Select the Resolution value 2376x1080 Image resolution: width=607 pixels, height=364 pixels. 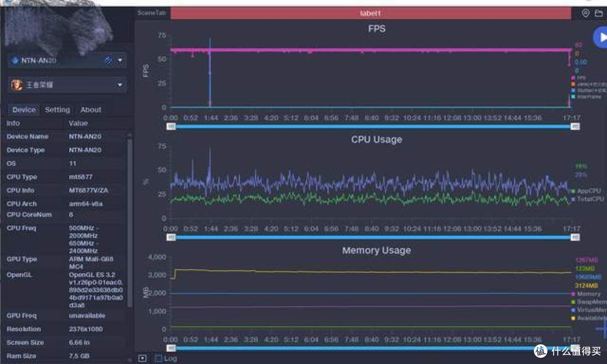(x=85, y=329)
